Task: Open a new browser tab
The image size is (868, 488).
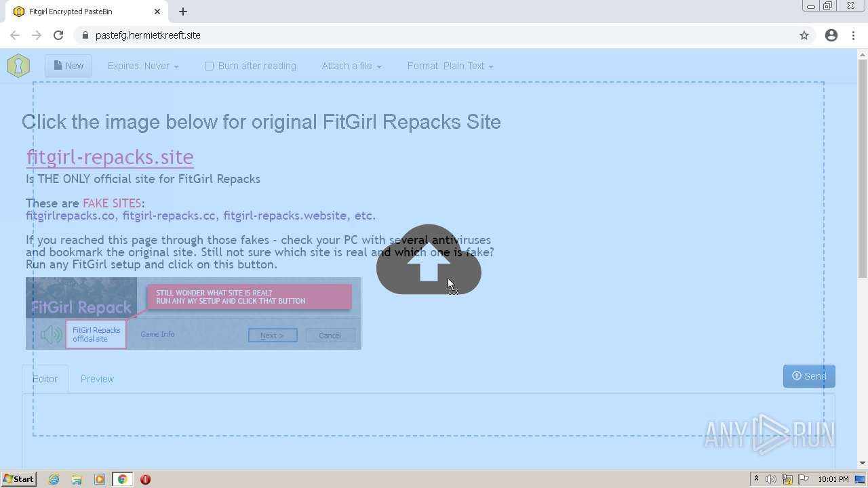Action: click(x=183, y=12)
